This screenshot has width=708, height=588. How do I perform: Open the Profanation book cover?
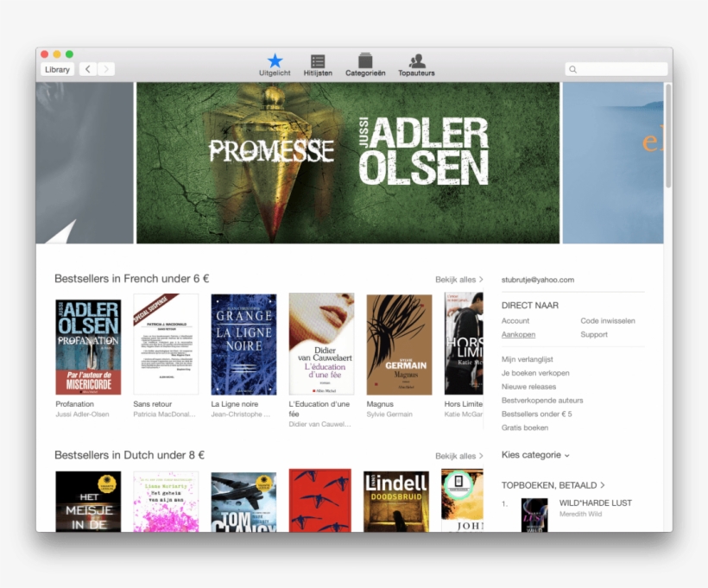click(x=88, y=347)
